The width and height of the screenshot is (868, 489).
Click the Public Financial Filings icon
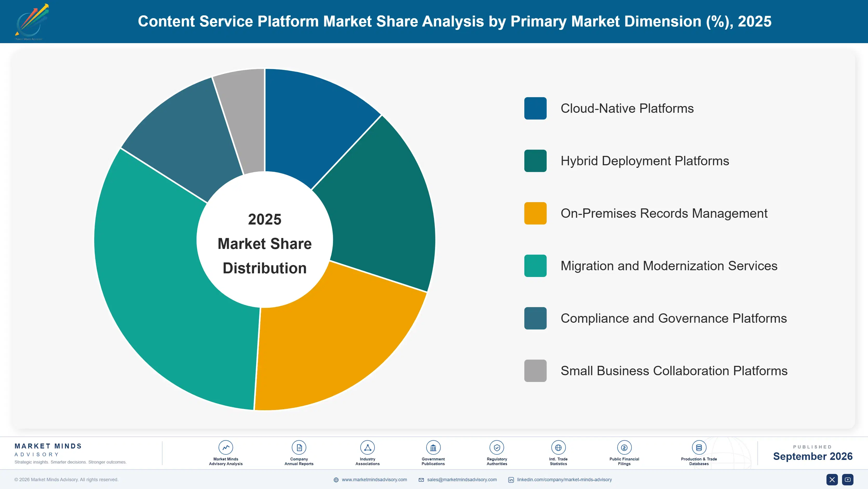624,447
